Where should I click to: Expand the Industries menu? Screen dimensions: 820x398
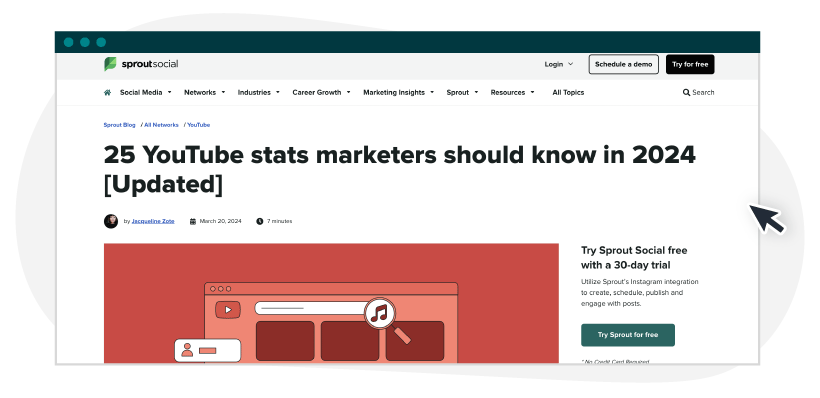[x=258, y=93]
